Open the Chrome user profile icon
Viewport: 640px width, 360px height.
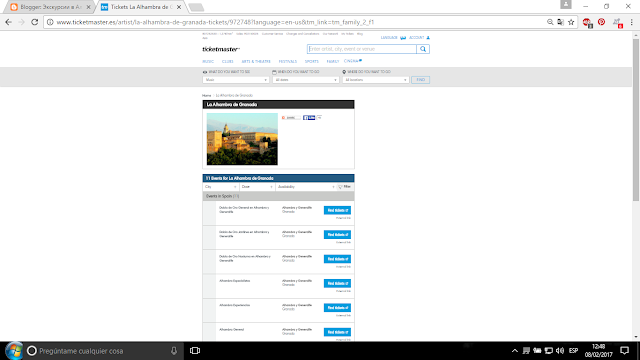[x=566, y=4]
